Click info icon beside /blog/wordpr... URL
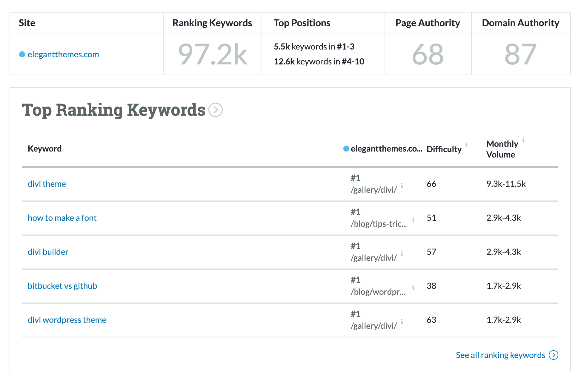581x392 pixels. pyautogui.click(x=413, y=288)
